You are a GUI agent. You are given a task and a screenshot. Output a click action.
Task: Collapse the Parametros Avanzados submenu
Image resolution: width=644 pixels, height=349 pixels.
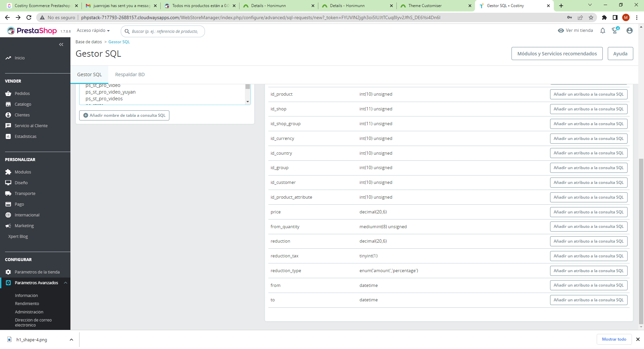coord(66,283)
